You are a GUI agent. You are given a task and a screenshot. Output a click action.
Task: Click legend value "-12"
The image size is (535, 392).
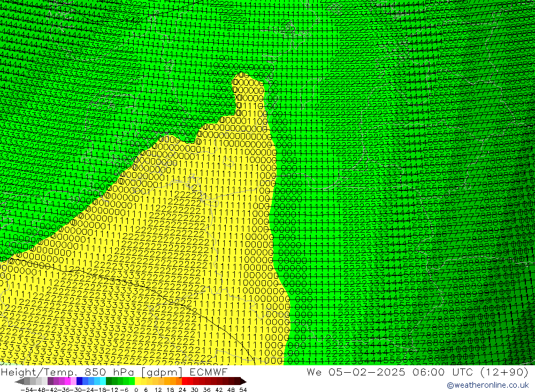click(112, 390)
